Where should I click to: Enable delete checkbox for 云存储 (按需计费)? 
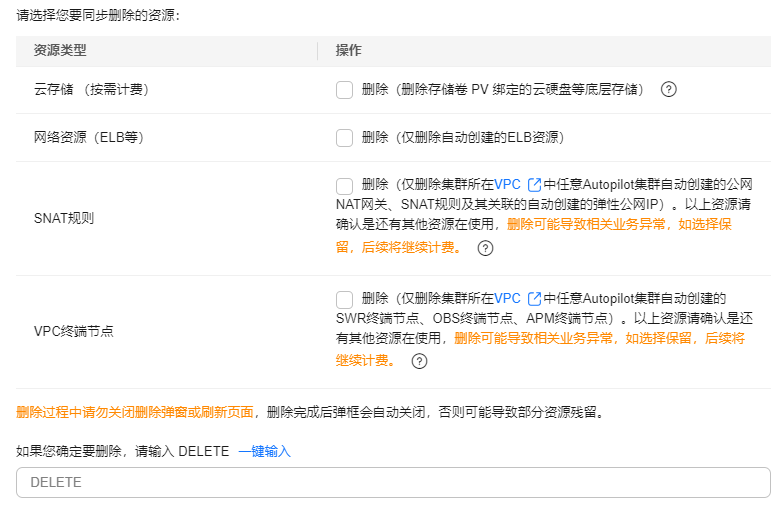point(344,90)
